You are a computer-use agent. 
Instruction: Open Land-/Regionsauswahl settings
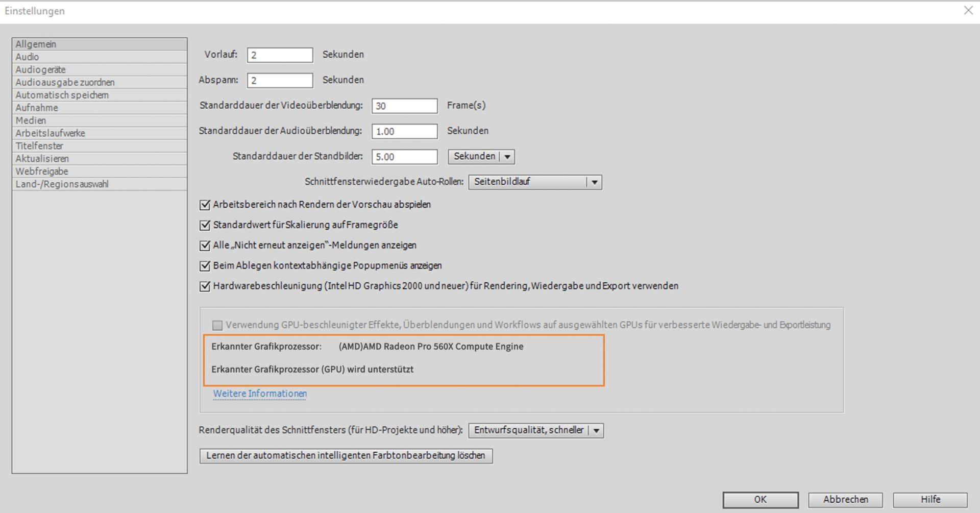click(62, 184)
